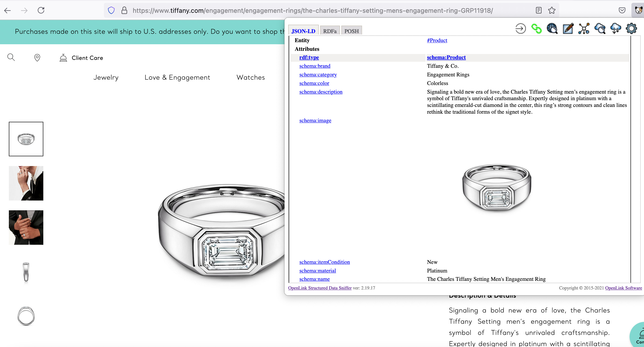Open the Love & Engagement menu
This screenshot has width=644, height=347.
(x=177, y=78)
